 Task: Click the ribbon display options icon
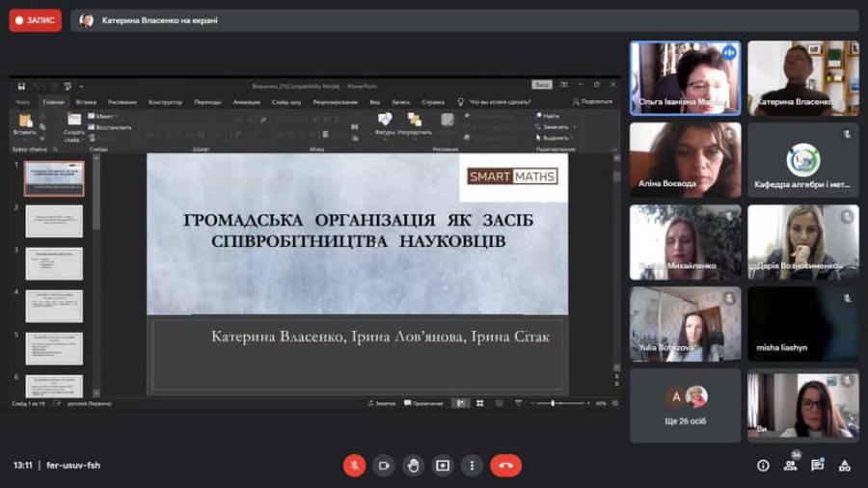point(563,85)
